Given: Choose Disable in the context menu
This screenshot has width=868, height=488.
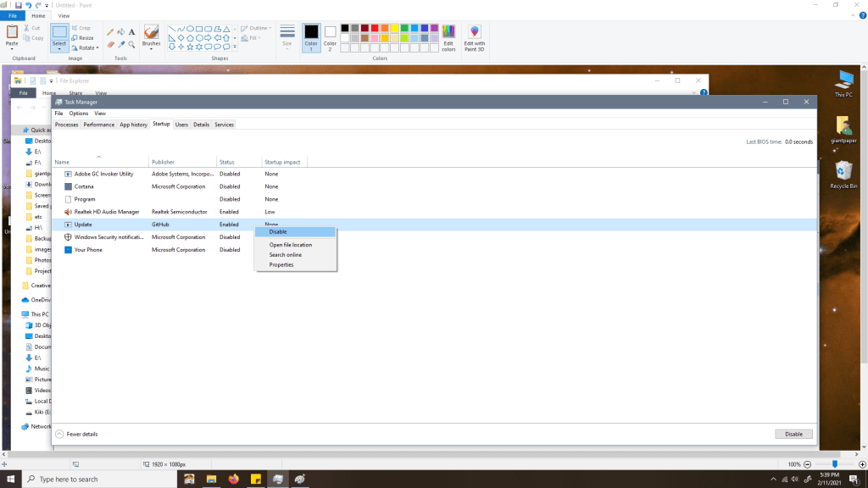Looking at the screenshot, I should [295, 232].
